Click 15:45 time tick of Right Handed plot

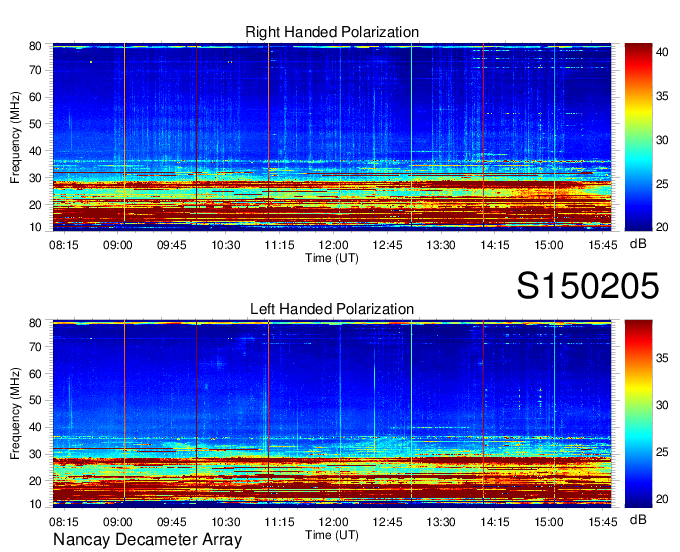[603, 245]
